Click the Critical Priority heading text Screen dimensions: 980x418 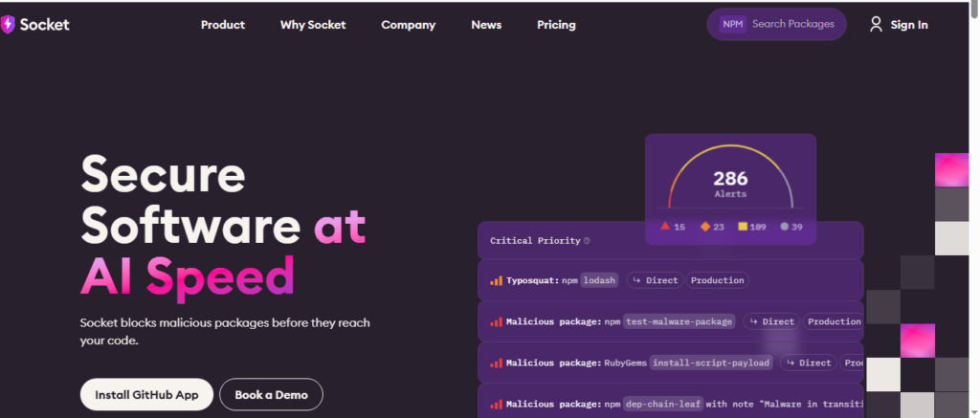[535, 240]
